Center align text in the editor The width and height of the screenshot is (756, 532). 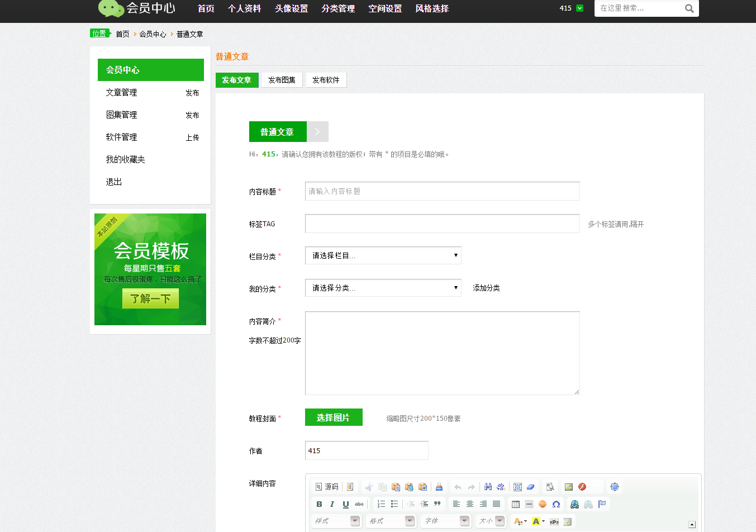click(x=470, y=504)
